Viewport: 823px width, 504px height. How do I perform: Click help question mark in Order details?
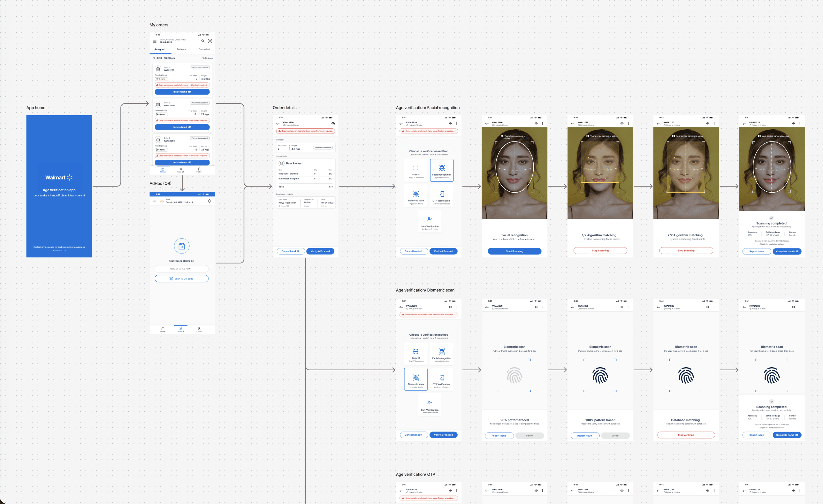pos(333,124)
